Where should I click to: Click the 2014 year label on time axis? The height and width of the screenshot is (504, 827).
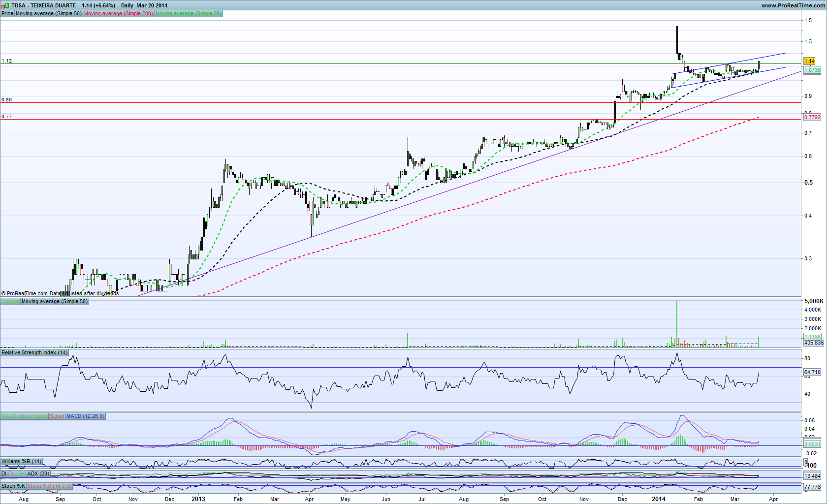(659, 499)
